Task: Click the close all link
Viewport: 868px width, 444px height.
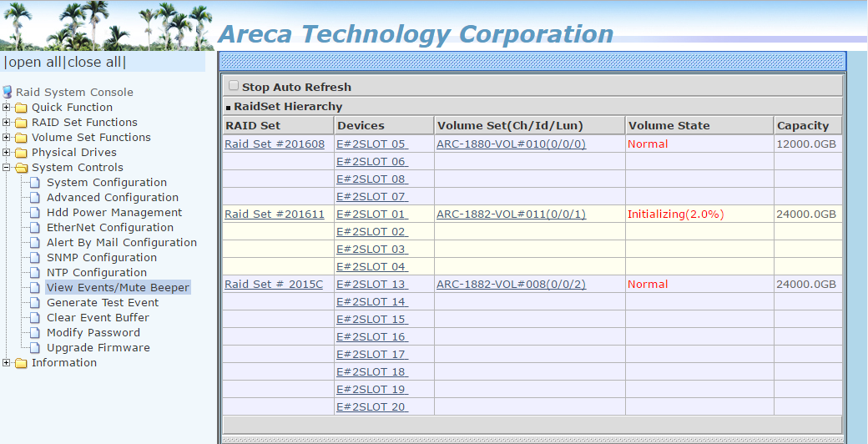Action: point(95,62)
